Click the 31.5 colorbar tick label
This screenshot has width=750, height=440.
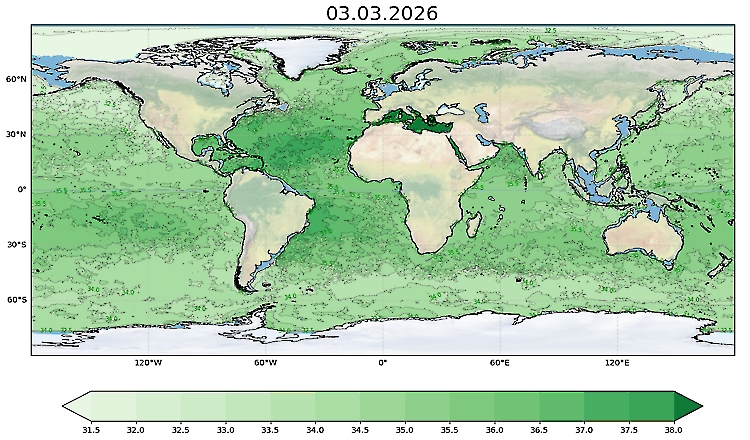pyautogui.click(x=90, y=429)
